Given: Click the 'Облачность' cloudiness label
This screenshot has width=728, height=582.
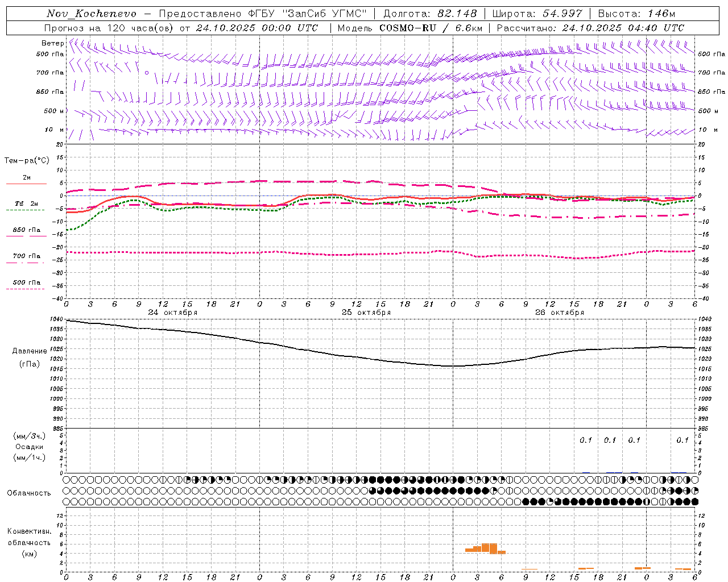Looking at the screenshot, I should point(29,493).
